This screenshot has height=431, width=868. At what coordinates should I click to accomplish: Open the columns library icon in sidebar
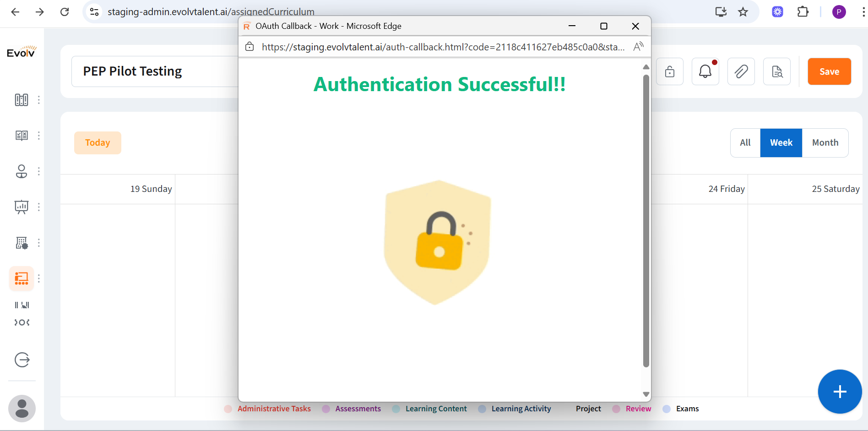22,100
